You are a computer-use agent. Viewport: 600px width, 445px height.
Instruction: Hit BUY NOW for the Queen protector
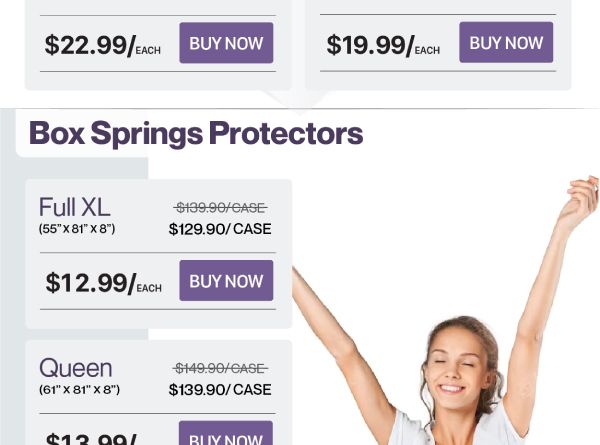click(x=226, y=436)
